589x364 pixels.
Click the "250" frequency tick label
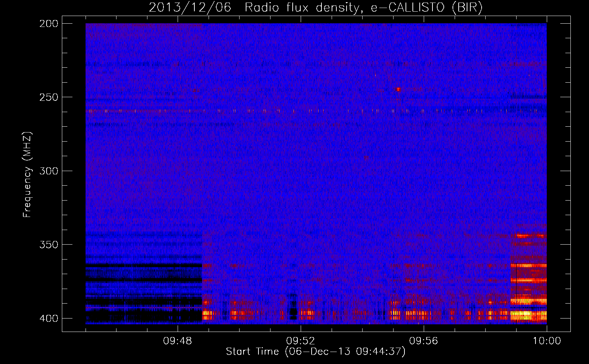tap(48, 97)
